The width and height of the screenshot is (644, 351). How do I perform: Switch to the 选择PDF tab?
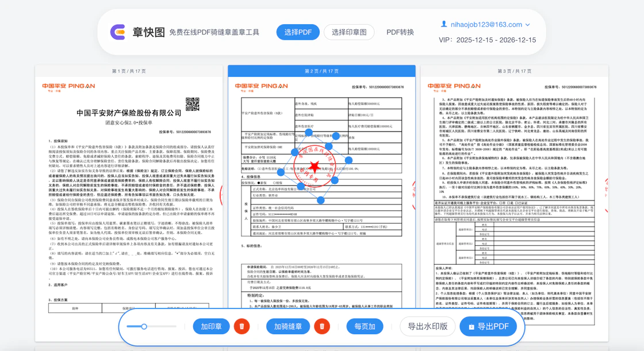tap(298, 32)
